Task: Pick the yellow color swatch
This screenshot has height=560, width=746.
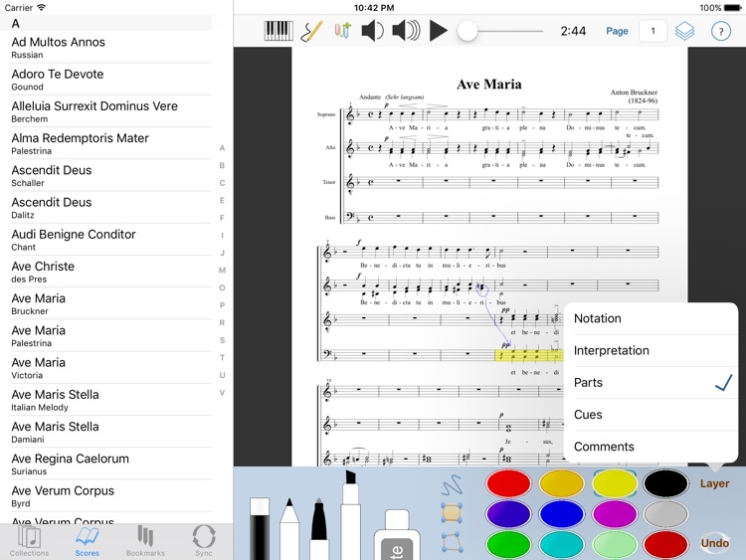Action: [615, 483]
